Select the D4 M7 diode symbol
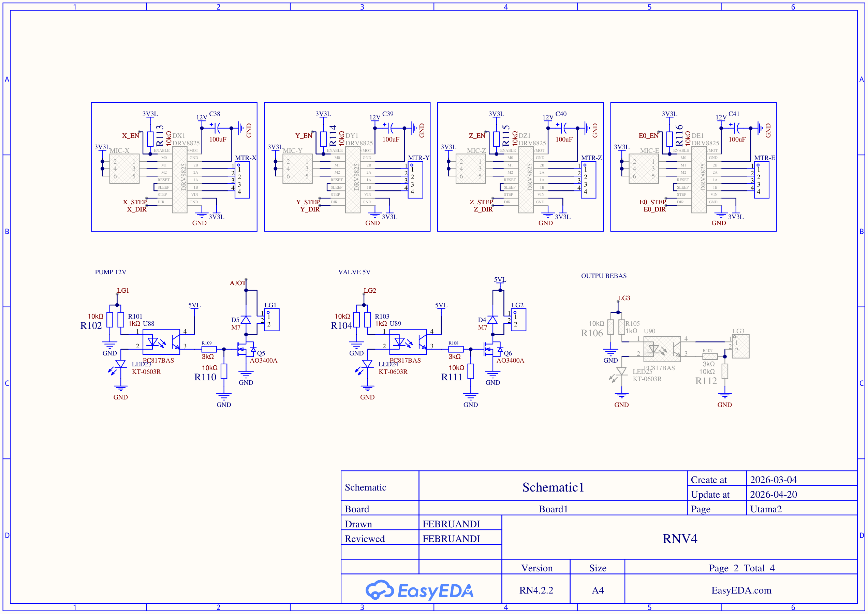Screen dimensions: 868x614 point(492,320)
